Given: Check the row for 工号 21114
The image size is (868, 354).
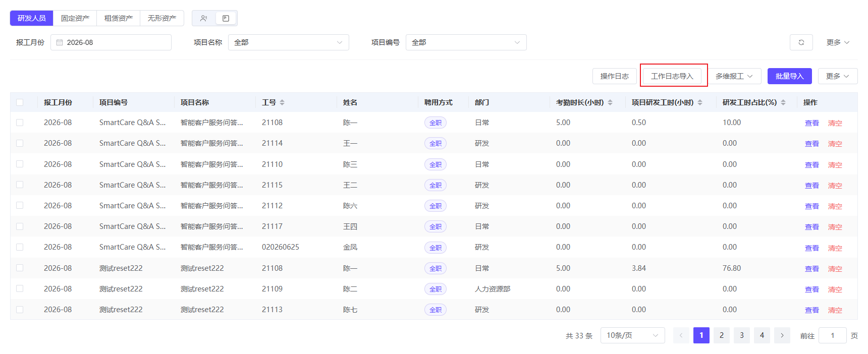Looking at the screenshot, I should click(20, 143).
